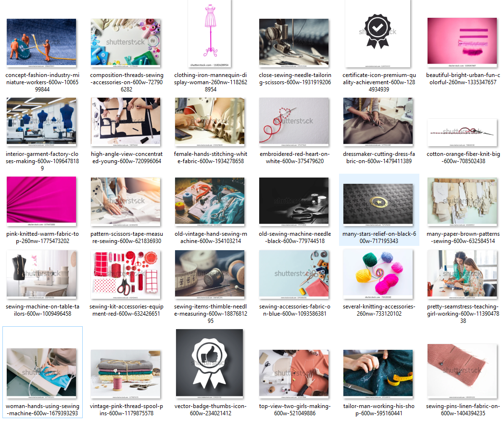504x422 pixels.
Task: Select the tailor-man-working-his-shop thumbnail
Action: (x=378, y=374)
